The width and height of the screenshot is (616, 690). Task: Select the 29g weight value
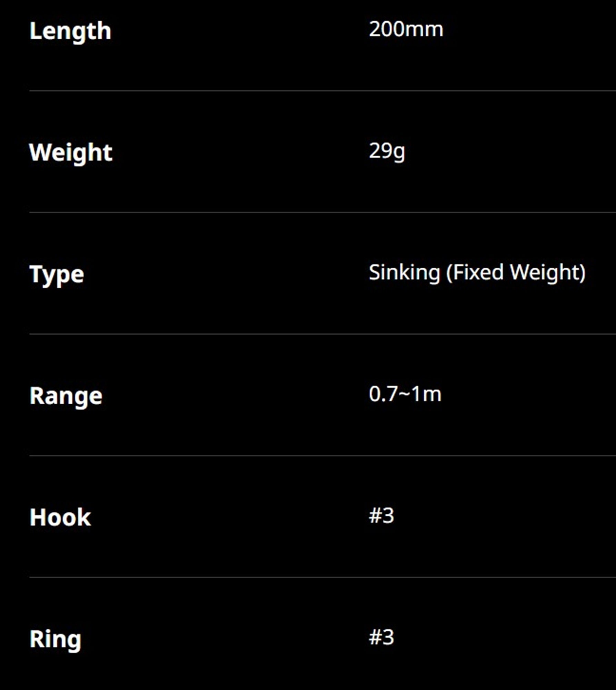387,151
